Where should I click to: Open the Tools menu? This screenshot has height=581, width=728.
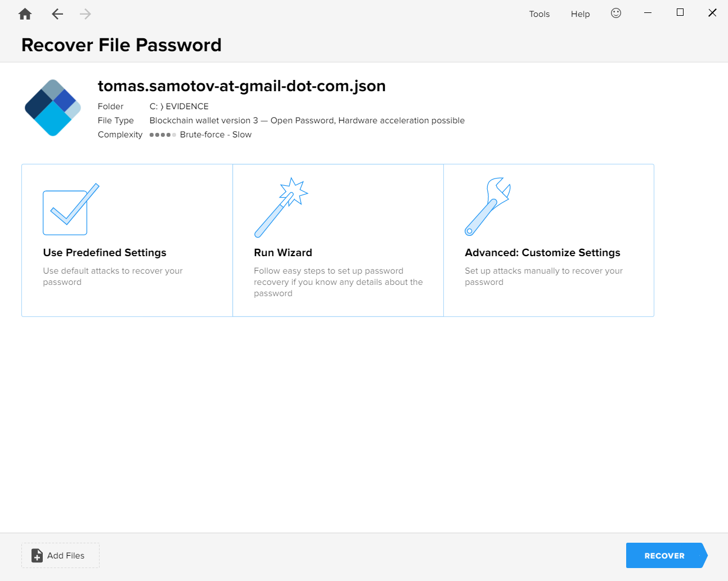tap(539, 14)
